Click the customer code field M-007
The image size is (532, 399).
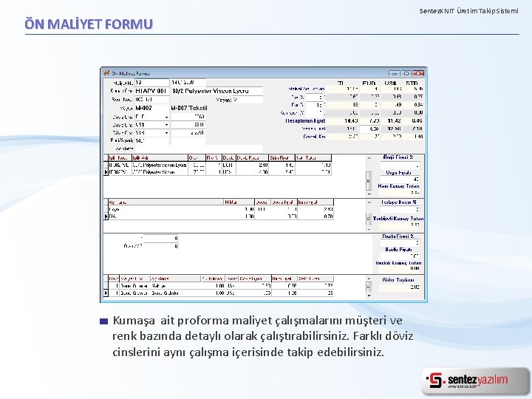pos(152,108)
